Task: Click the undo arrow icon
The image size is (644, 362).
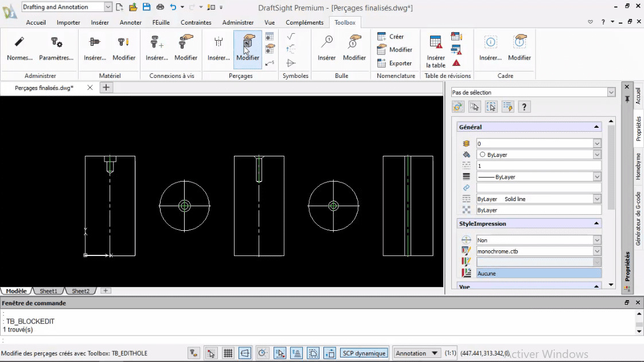Action: pyautogui.click(x=173, y=7)
